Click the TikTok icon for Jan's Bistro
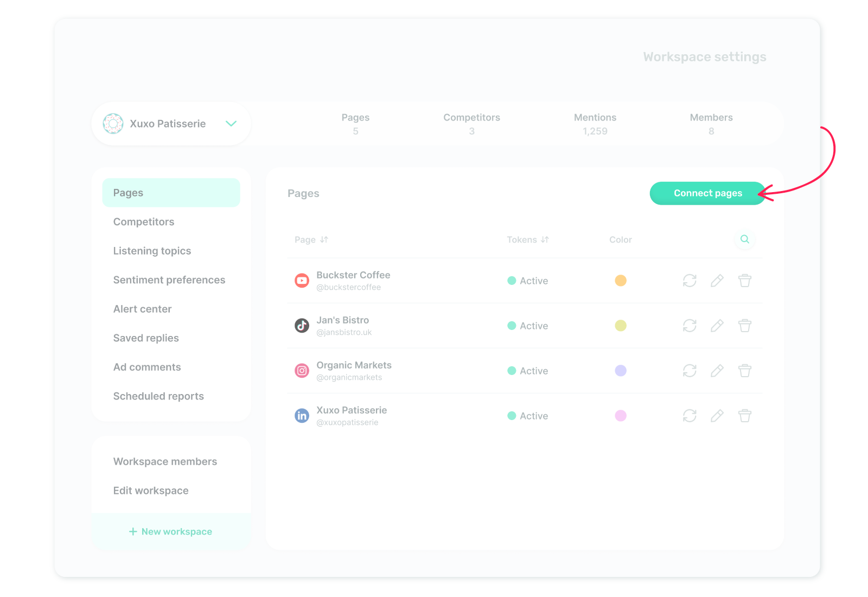Screen dimensions: 868x597 pos(302,326)
